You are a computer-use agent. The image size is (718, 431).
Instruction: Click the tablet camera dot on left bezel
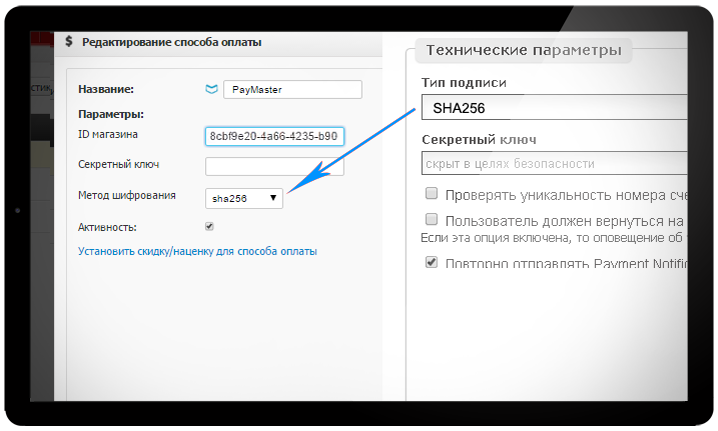(15, 211)
